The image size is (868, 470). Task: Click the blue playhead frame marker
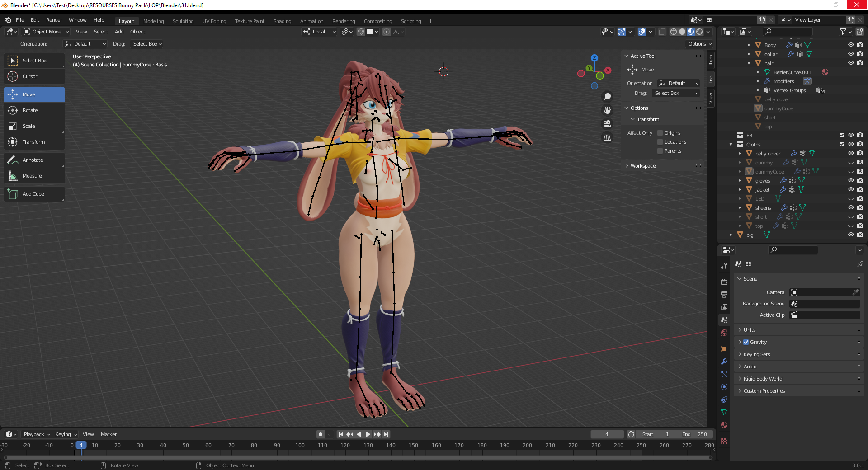pyautogui.click(x=81, y=445)
